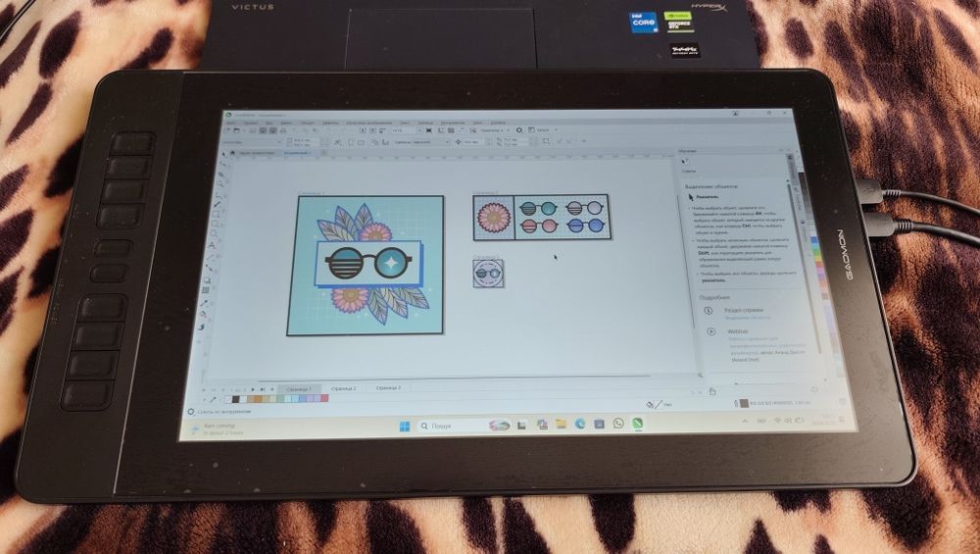The height and width of the screenshot is (554, 980).
Task: Open the Запуск launch dropdown
Action: coord(543,130)
